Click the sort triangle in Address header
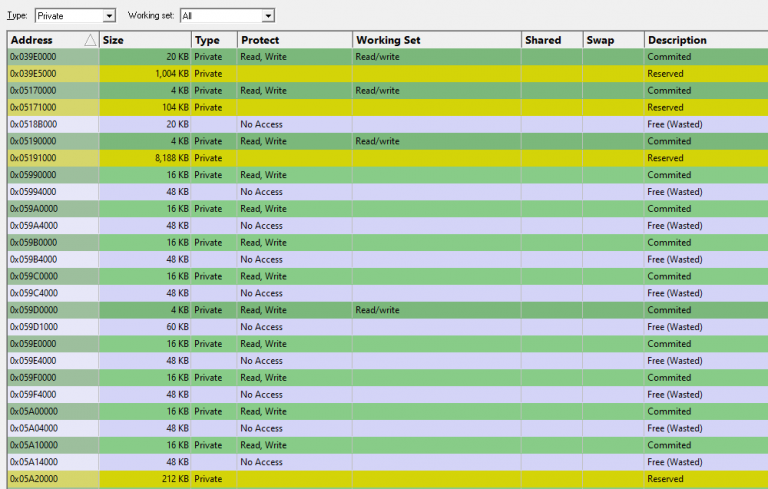Image resolution: width=768 pixels, height=489 pixels. 90,40
